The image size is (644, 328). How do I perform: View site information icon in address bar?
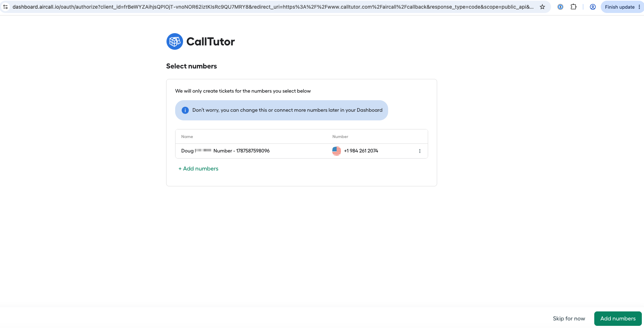(5, 7)
